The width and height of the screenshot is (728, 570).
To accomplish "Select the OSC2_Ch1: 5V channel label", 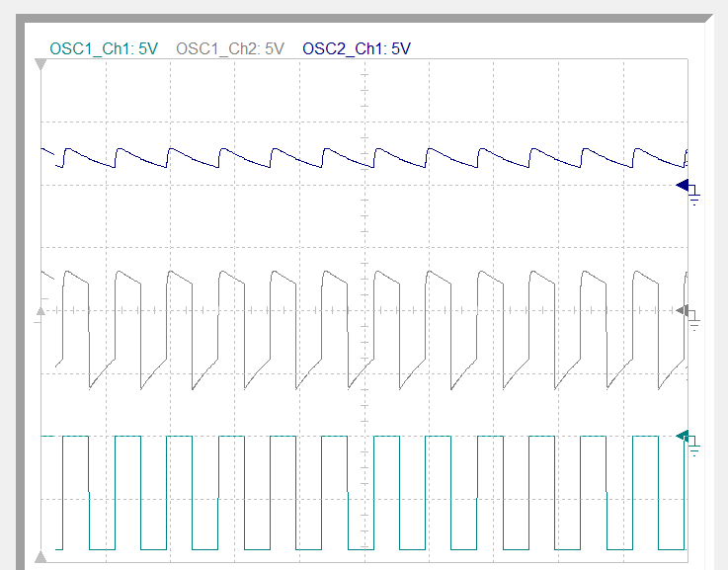I will [357, 48].
